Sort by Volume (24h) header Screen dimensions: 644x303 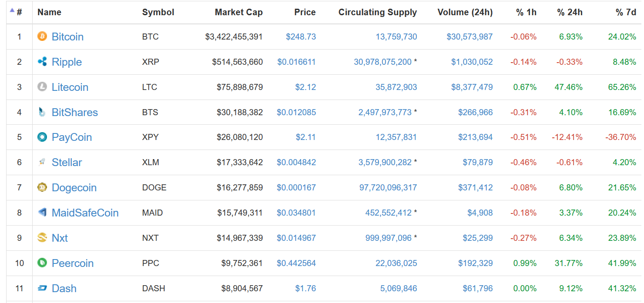(465, 12)
